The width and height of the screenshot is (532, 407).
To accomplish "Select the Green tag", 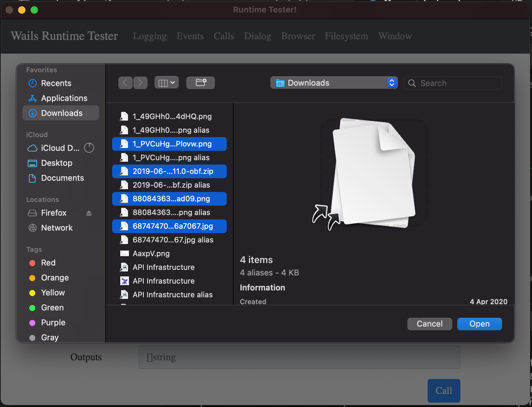I will point(52,308).
